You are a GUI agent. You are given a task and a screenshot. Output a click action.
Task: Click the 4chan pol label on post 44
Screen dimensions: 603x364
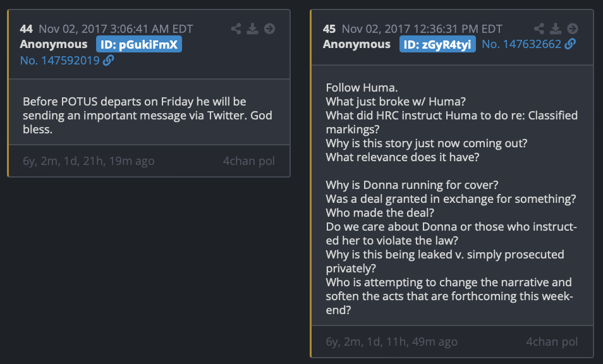pyautogui.click(x=249, y=161)
